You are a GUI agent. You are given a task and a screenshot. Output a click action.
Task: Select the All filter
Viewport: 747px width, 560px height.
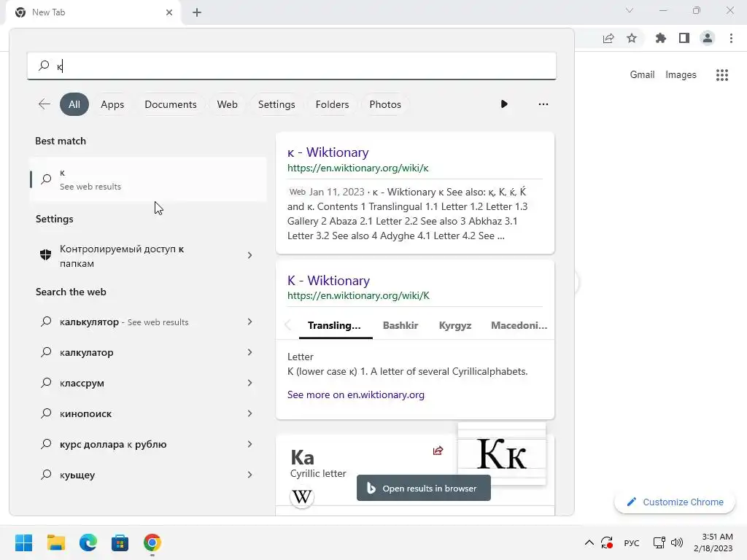pos(74,104)
